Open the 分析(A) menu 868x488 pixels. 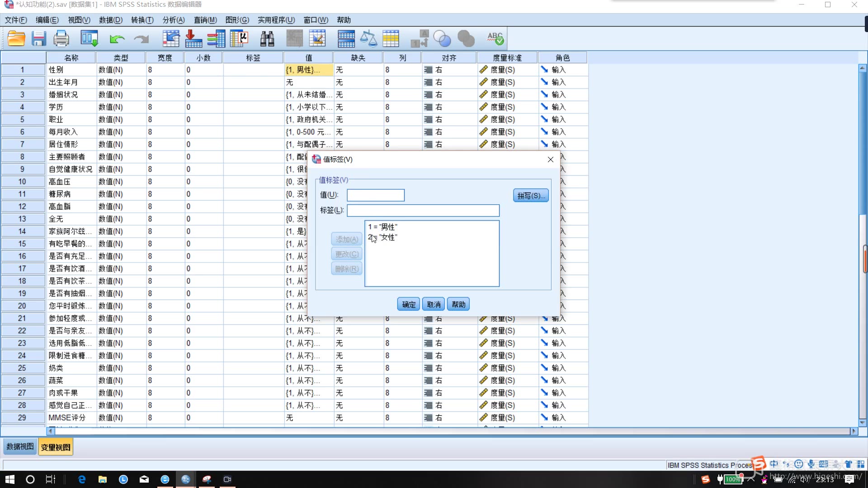(174, 20)
